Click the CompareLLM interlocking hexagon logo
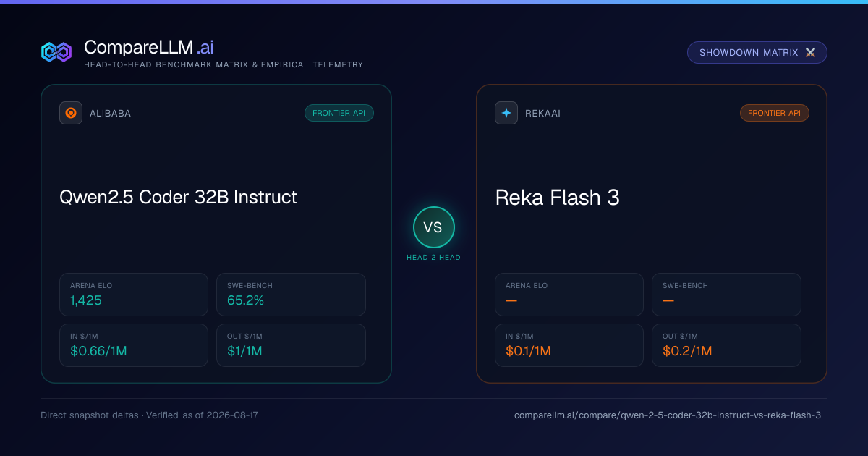868x456 pixels. (x=56, y=52)
